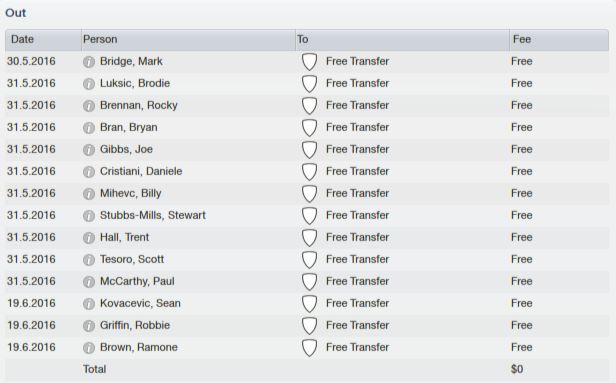
Task: Open info icon next to Tesoro, Scott
Action: 89,260
